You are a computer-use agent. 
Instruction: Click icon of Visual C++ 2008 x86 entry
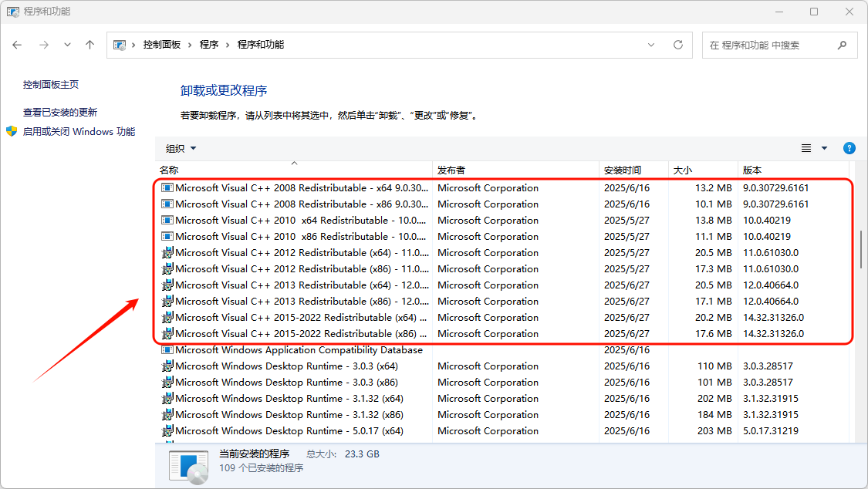(167, 204)
